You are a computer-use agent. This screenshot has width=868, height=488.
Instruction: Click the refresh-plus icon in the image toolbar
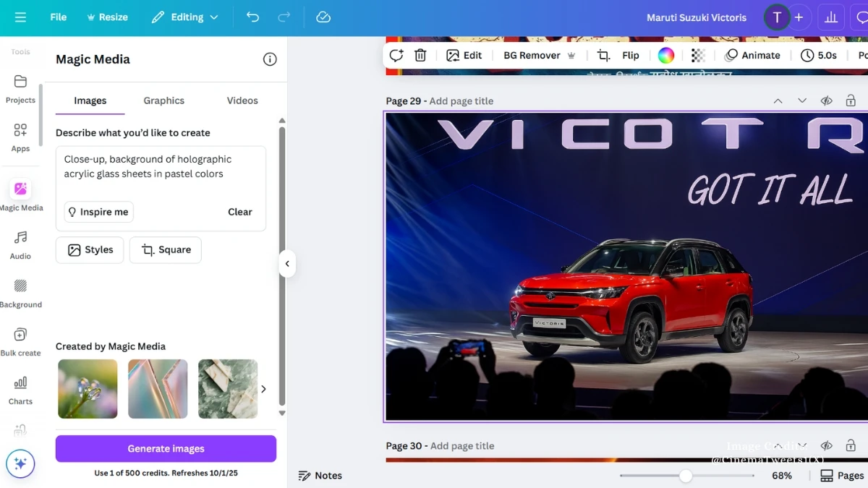396,55
